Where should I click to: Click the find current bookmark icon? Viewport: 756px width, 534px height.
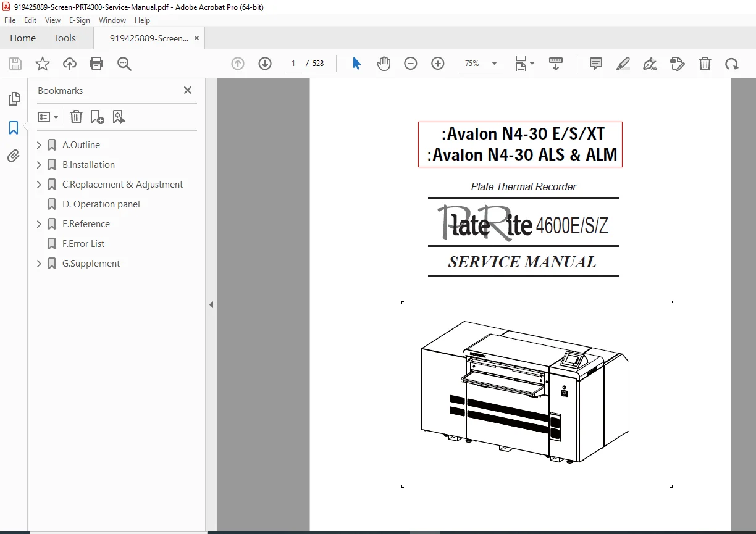point(119,117)
